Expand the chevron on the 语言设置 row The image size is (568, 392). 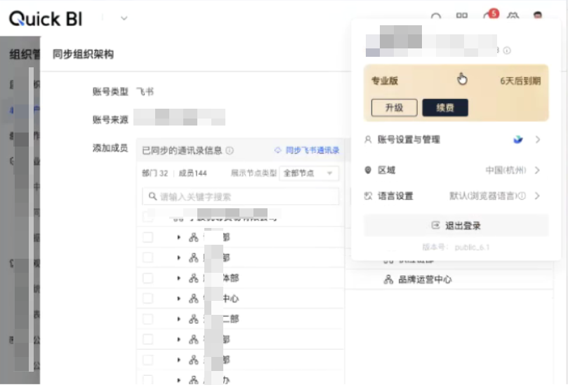point(537,196)
